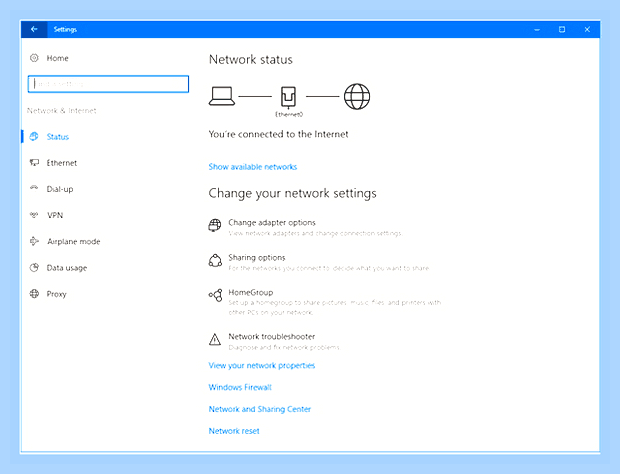Click the Airplane mode icon
The image size is (620, 474).
coord(34,241)
